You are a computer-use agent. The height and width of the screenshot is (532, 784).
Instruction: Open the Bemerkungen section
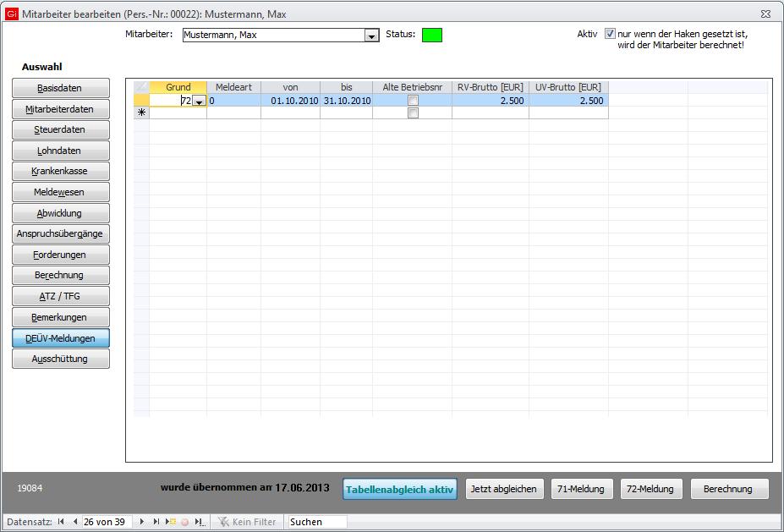(61, 317)
